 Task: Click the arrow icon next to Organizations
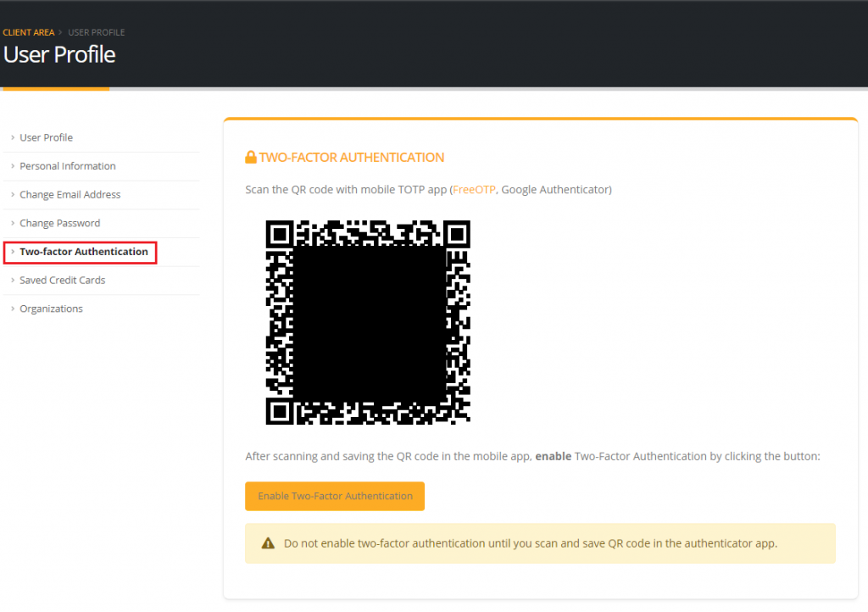pos(13,309)
